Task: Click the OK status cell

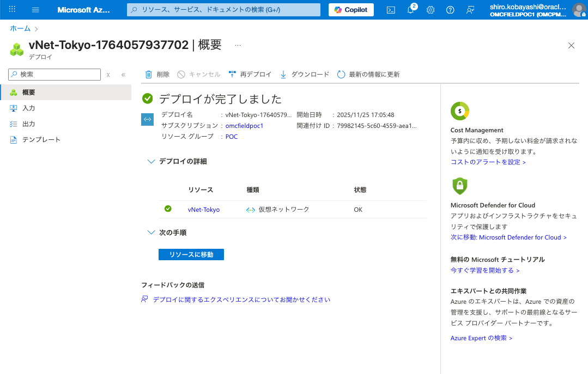Action: coord(358,210)
